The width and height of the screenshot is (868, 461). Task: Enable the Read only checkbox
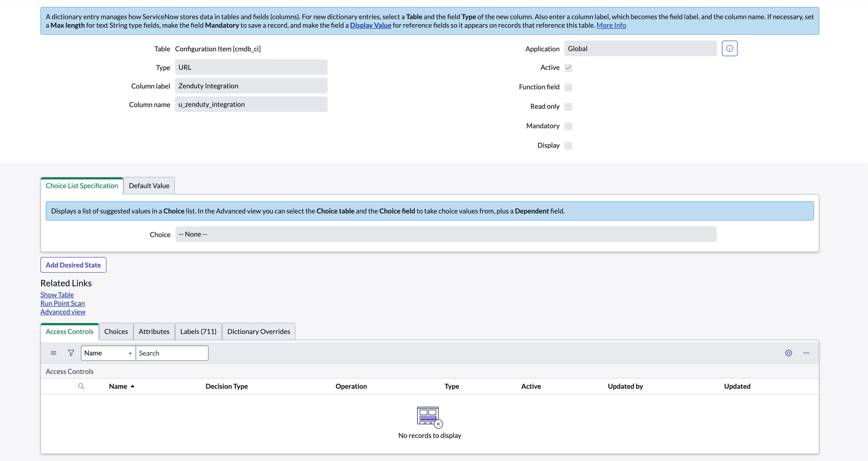click(x=569, y=107)
